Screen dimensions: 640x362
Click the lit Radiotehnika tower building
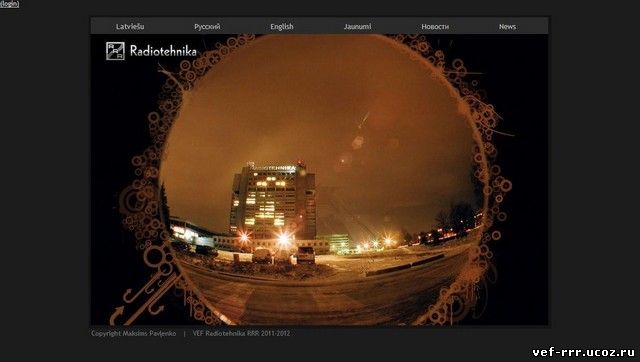[273, 201]
